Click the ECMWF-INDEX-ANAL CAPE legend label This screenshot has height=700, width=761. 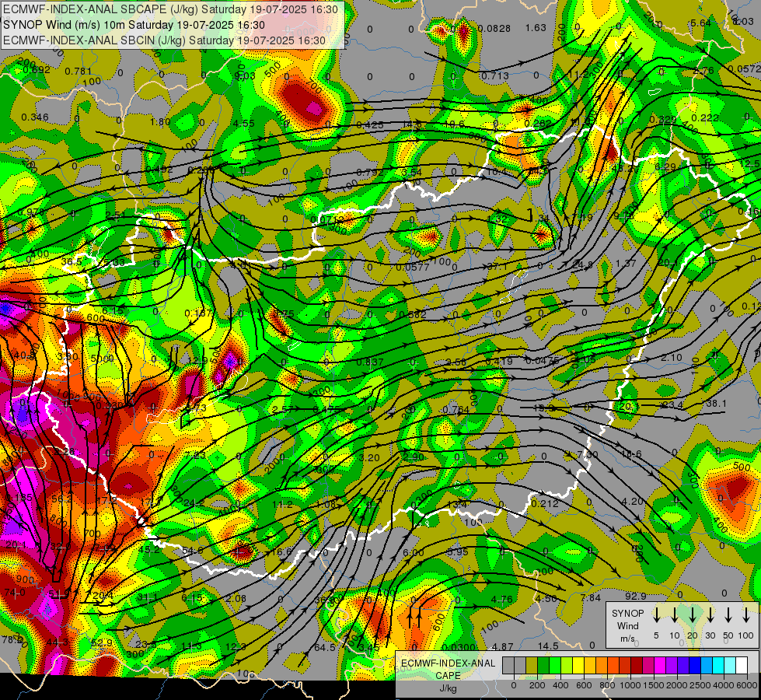tap(448, 670)
